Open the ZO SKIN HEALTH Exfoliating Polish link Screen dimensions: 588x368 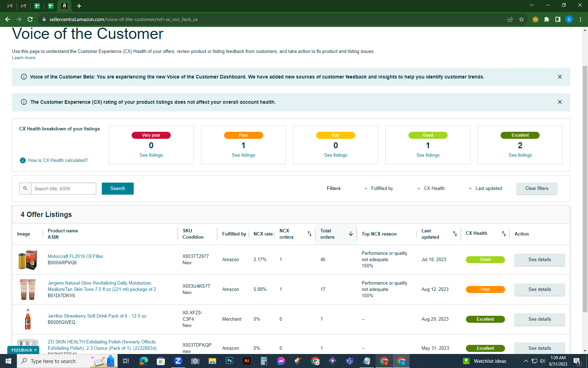(102, 345)
